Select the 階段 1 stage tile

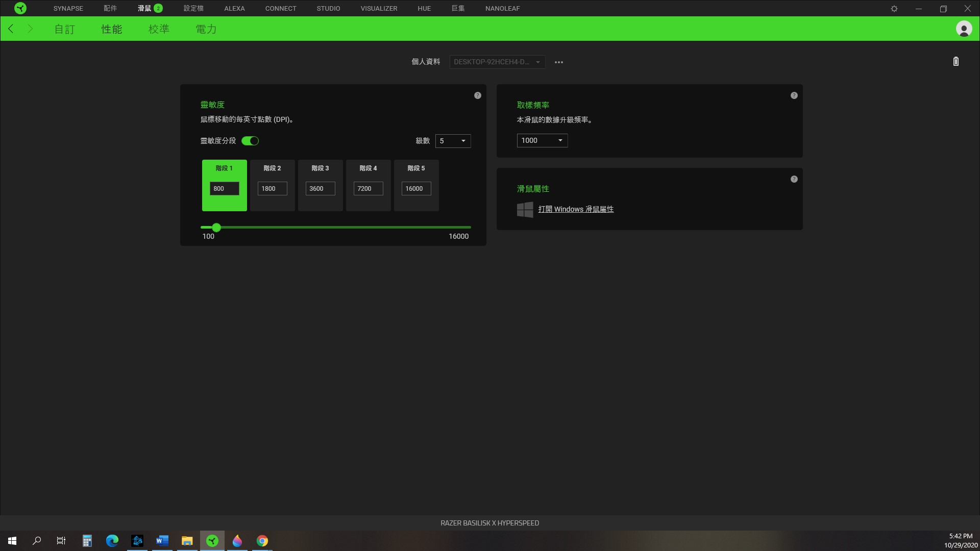[x=225, y=185]
